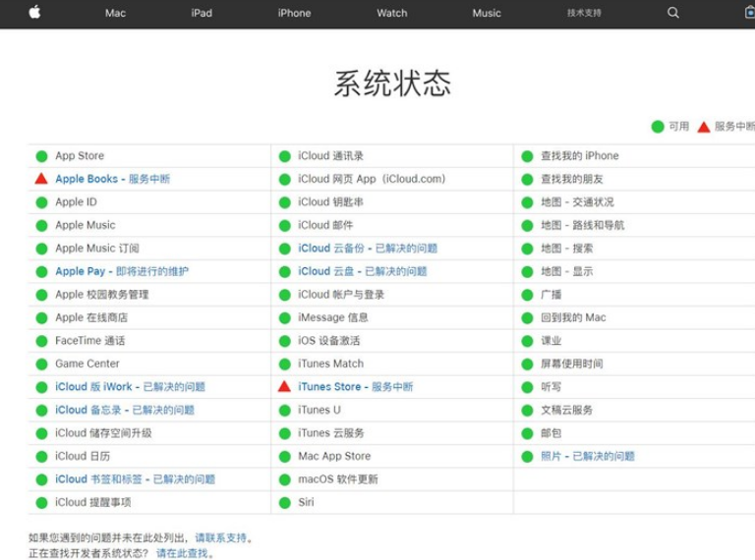This screenshot has width=755, height=560.
Task: Open the 技术支持 menu item
Action: (584, 13)
